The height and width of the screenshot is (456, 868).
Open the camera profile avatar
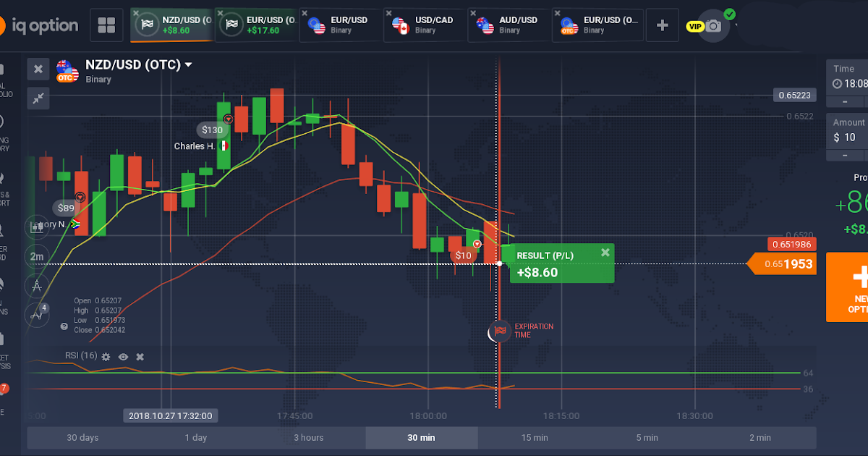tap(715, 25)
